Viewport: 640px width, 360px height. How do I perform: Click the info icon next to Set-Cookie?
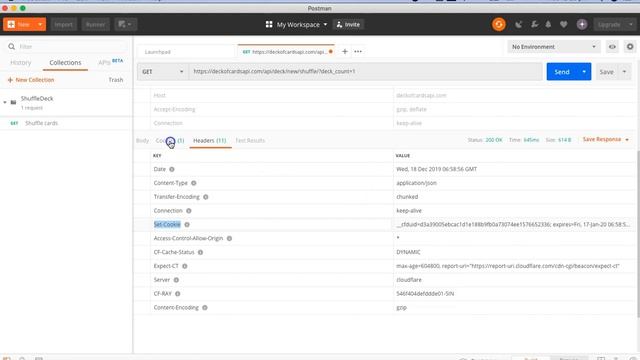point(187,224)
